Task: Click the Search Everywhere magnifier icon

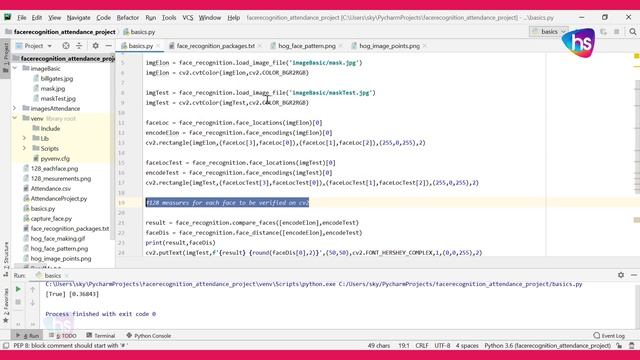Action: click(632, 31)
